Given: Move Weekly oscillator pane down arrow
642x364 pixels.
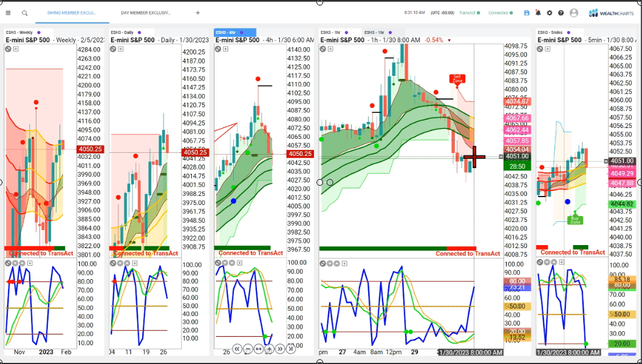Looking at the screenshot, I should [15, 263].
